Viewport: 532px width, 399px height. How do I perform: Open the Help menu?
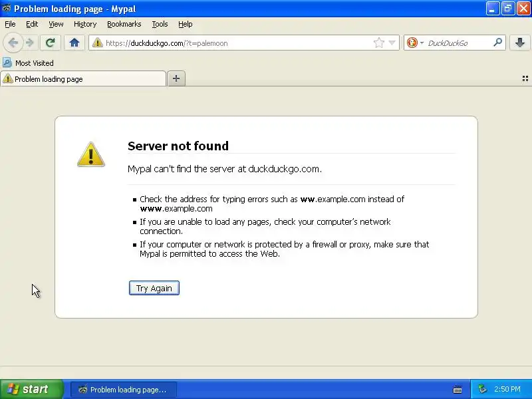(186, 24)
